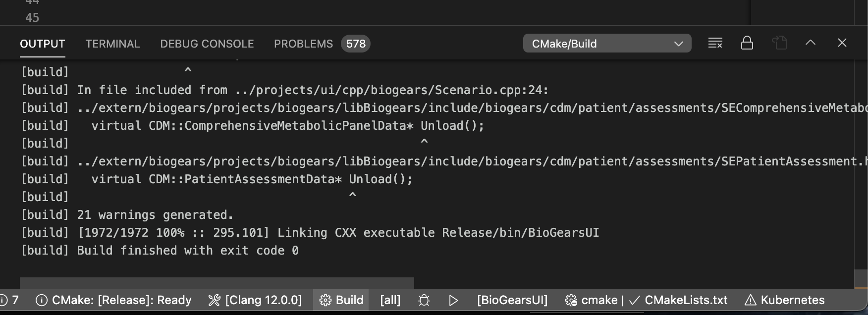868x315 pixels.
Task: Close the output panel
Action: tap(842, 43)
